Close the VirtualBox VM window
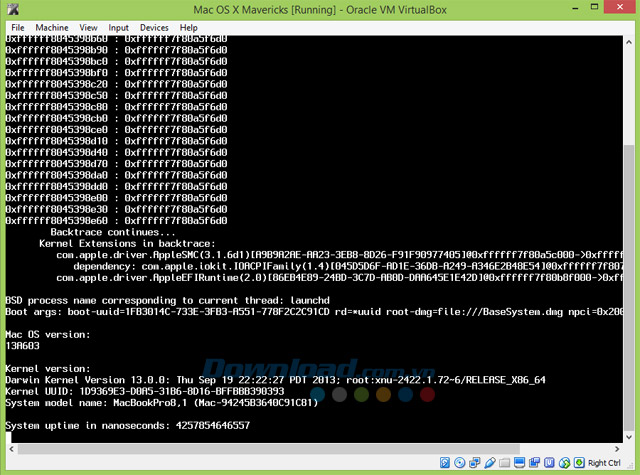640x475 pixels. pos(620,7)
